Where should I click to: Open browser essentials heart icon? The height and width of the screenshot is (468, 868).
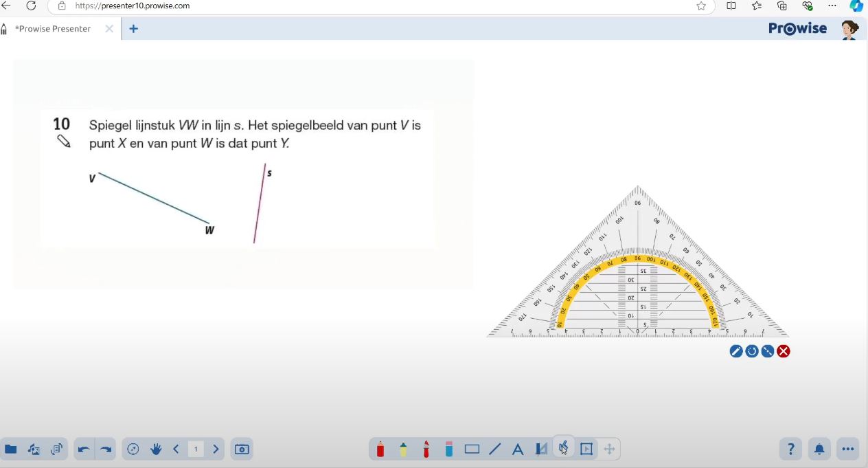pyautogui.click(x=807, y=6)
